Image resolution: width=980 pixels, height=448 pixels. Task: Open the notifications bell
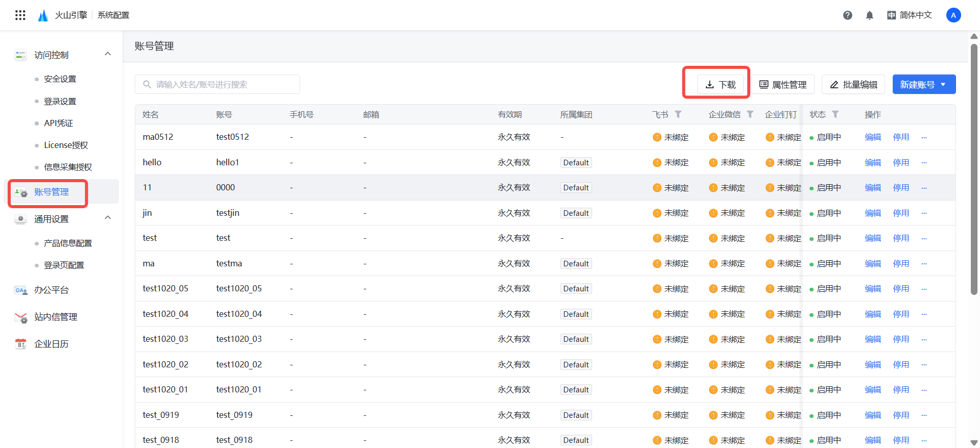click(869, 15)
